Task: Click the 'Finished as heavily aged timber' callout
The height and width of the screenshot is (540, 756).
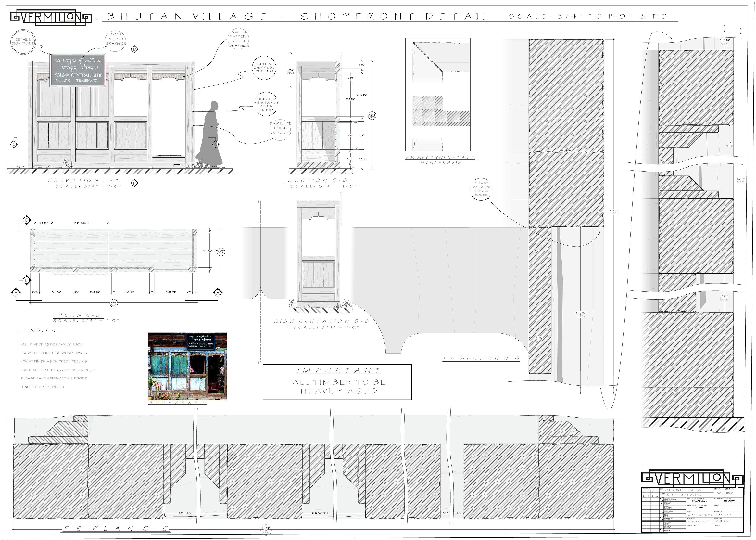Action: (266, 104)
